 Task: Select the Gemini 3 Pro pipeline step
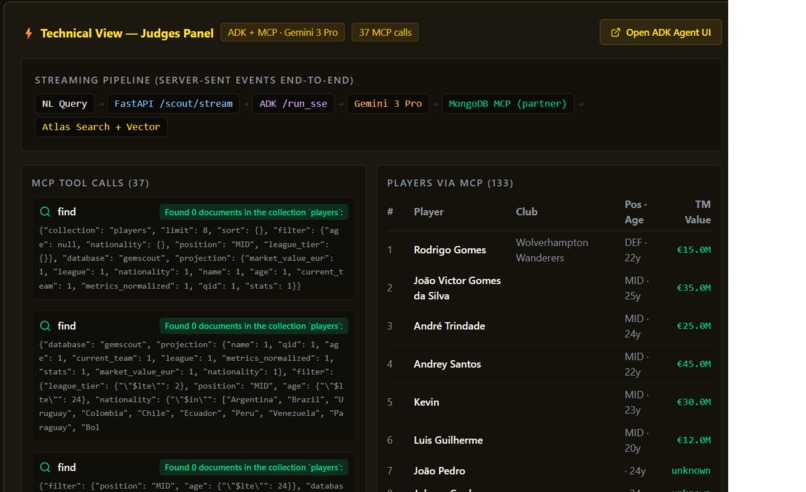(x=388, y=104)
